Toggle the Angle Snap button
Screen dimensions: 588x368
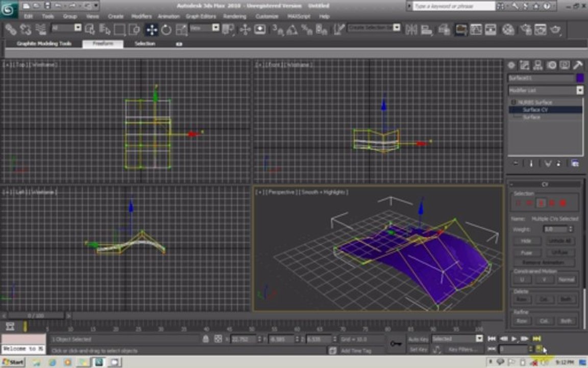[292, 29]
